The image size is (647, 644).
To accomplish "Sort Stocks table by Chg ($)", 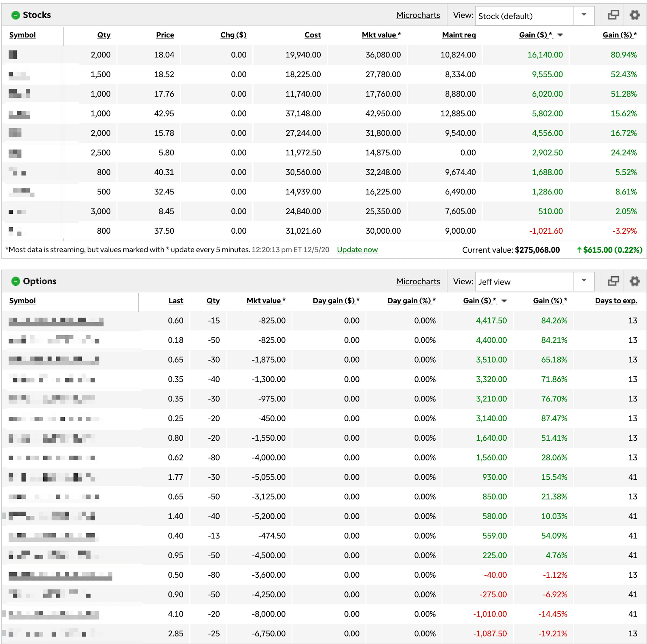I will click(x=233, y=35).
